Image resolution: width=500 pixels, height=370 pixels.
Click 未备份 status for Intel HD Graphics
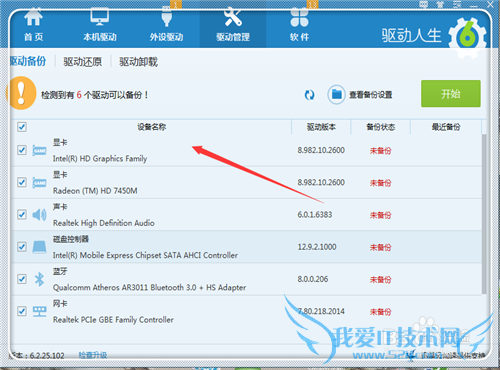pyautogui.click(x=380, y=151)
